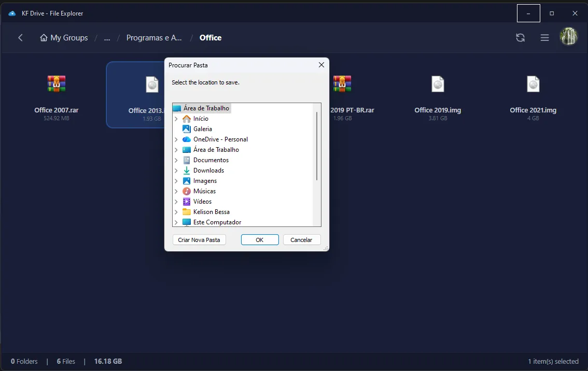Select the Office 2019.img disc icon

(438, 84)
